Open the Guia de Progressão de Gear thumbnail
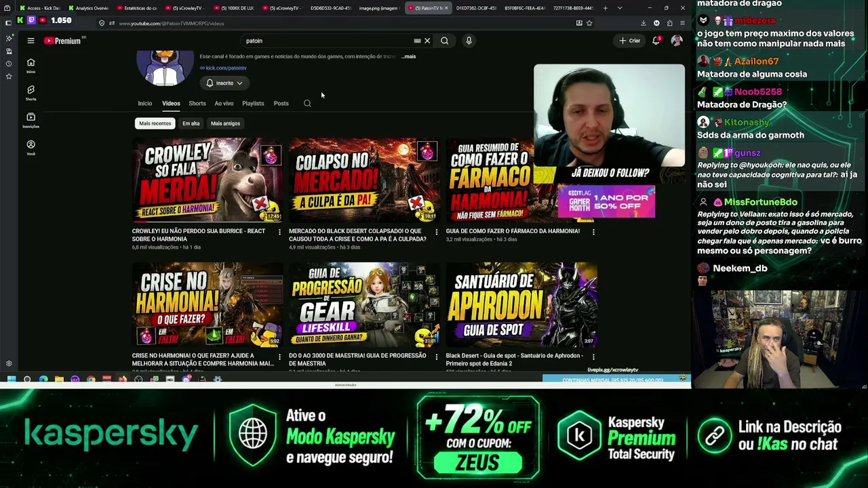 (x=364, y=305)
